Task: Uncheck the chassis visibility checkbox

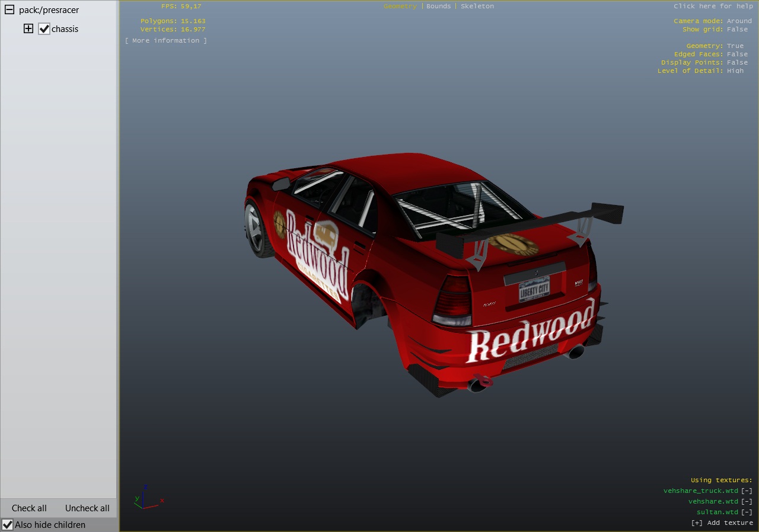Action: [x=44, y=28]
